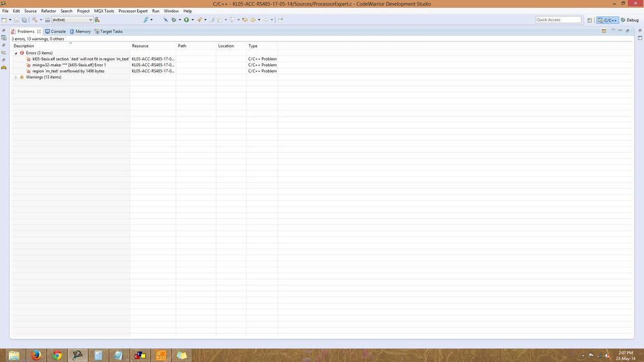
Task: Launch Google Chrome from the taskbar
Action: (57, 355)
